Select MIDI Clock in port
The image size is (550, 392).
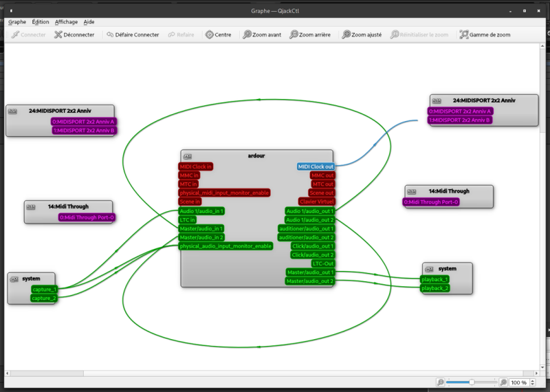196,166
